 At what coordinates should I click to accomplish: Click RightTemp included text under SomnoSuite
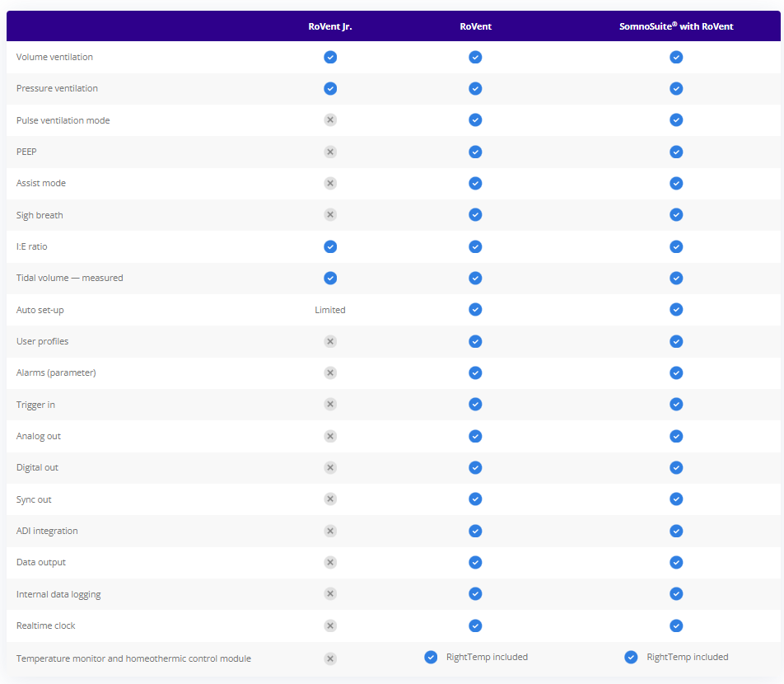[x=688, y=657]
